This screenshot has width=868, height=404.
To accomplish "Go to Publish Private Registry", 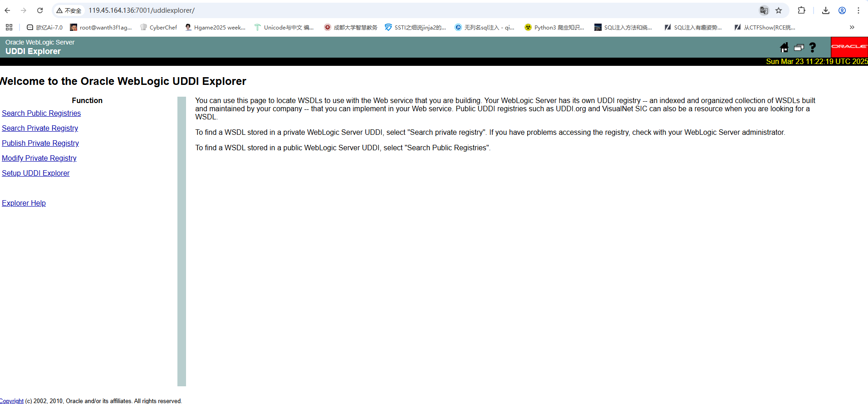I will point(40,143).
